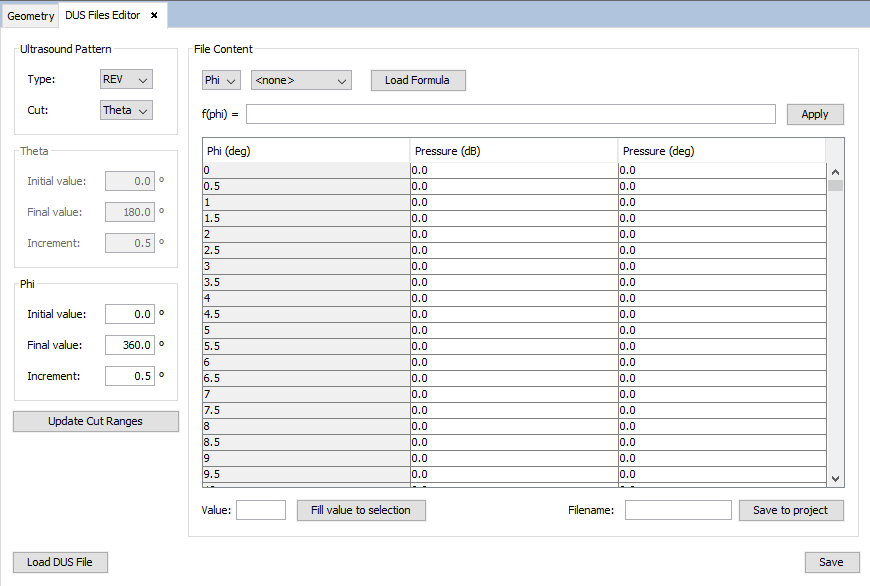Edit the Phi Increment field
This screenshot has height=586, width=870.
tap(130, 376)
